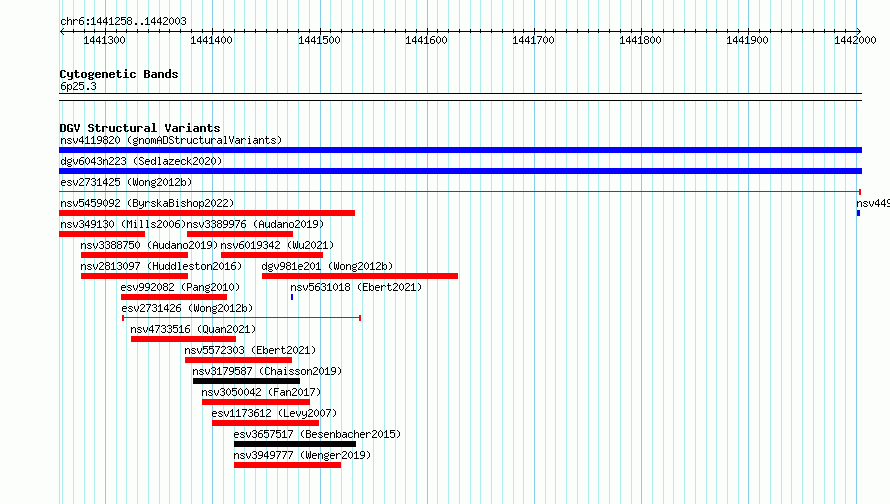Open esv1173612 (Levy2007) label
890x504 pixels.
(x=274, y=413)
